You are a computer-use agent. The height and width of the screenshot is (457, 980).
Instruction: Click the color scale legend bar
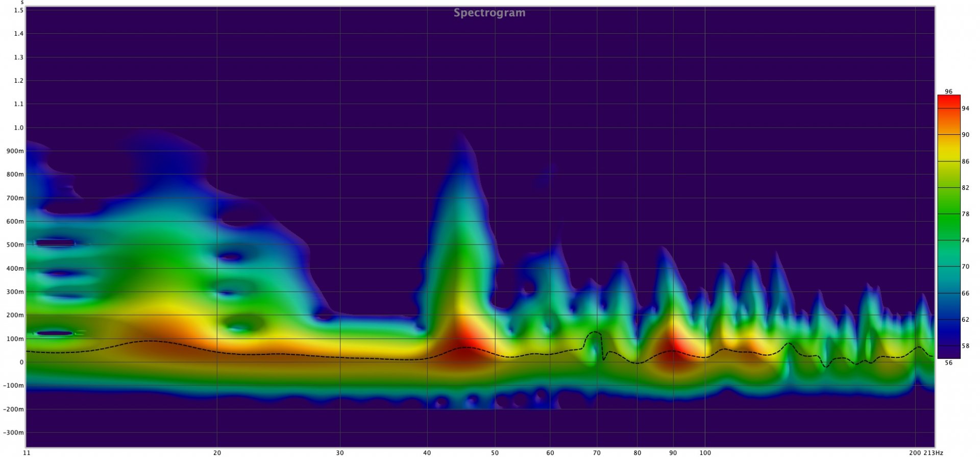tap(948, 227)
